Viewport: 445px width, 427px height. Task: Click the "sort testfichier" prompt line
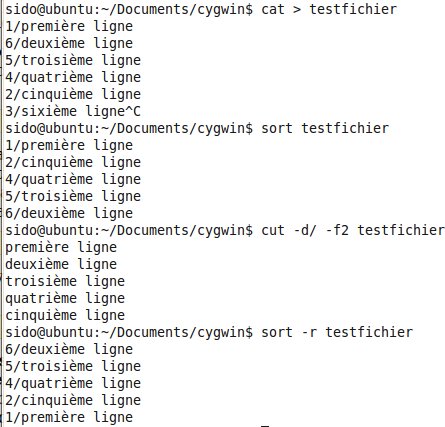tap(197, 128)
